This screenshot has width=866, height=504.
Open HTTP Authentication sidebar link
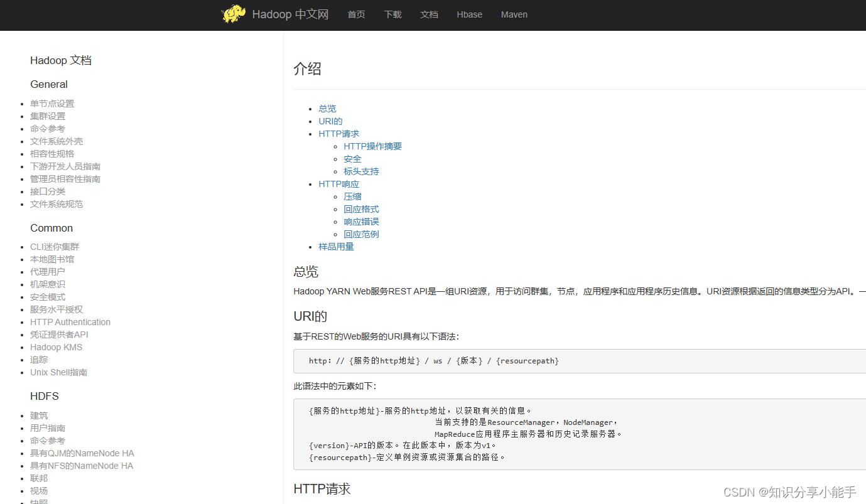point(70,322)
